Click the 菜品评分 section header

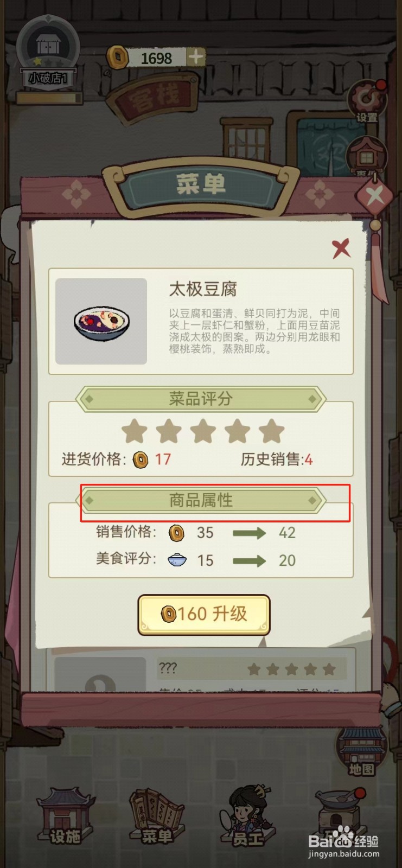tap(201, 399)
